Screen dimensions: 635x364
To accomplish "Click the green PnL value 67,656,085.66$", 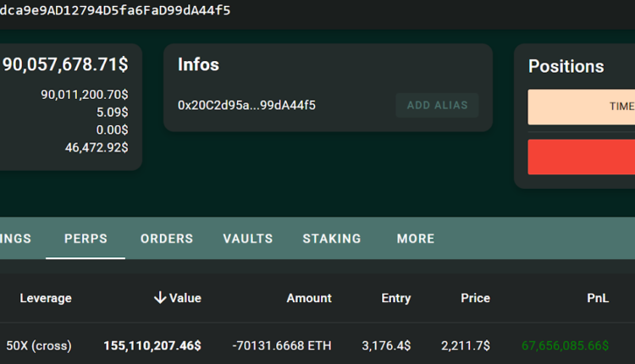I will [565, 345].
